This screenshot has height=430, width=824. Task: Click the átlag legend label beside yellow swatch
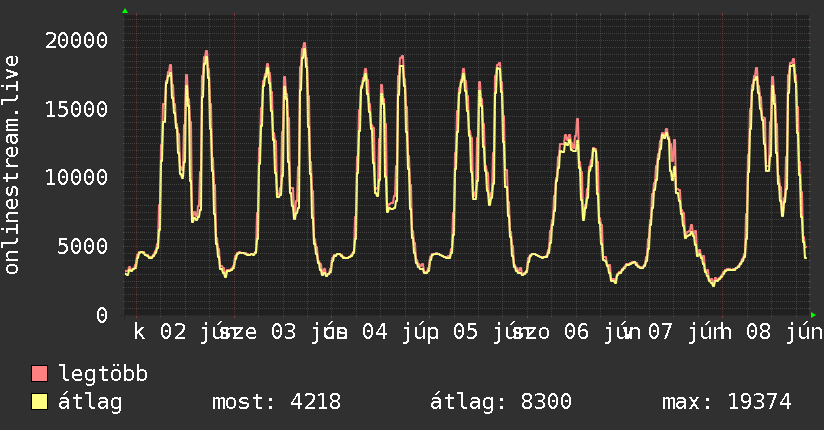coord(90,402)
